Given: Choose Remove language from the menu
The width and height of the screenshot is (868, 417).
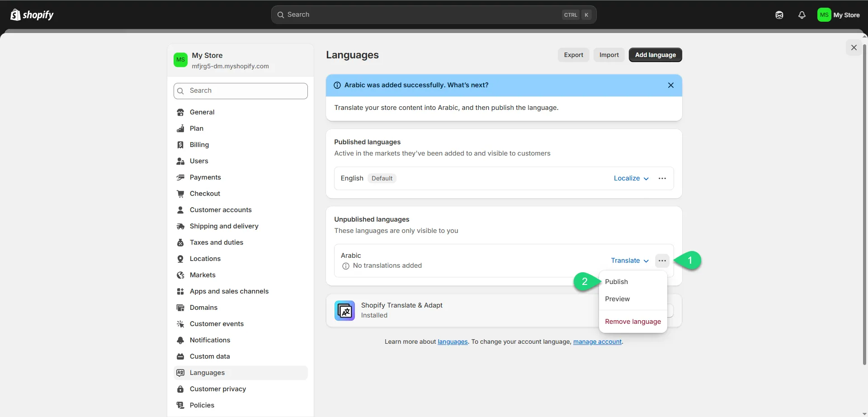Looking at the screenshot, I should tap(632, 322).
